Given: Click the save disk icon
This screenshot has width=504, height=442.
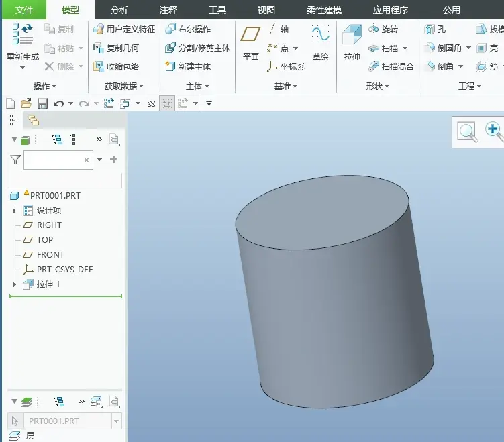Looking at the screenshot, I should tap(42, 103).
